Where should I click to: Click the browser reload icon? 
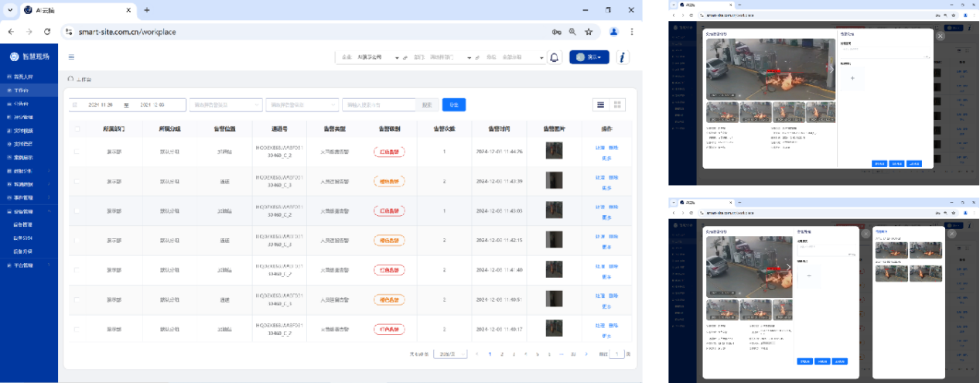coord(47,32)
